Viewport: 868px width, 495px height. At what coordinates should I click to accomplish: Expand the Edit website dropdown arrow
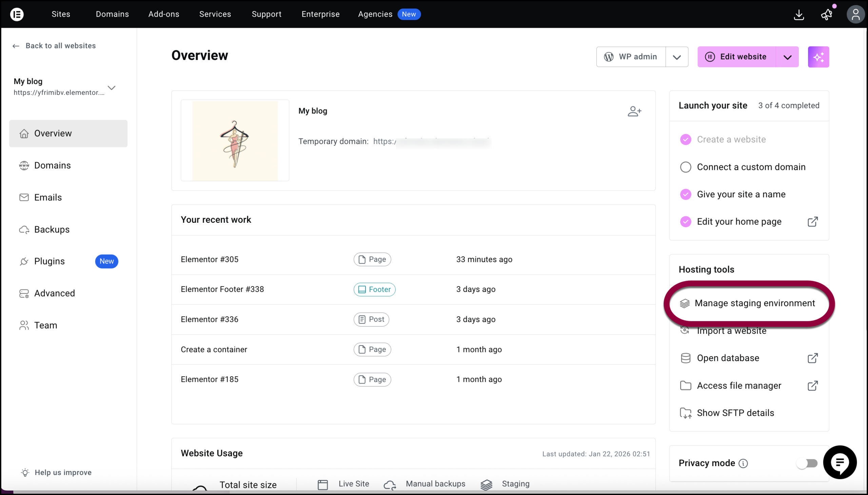[787, 57]
